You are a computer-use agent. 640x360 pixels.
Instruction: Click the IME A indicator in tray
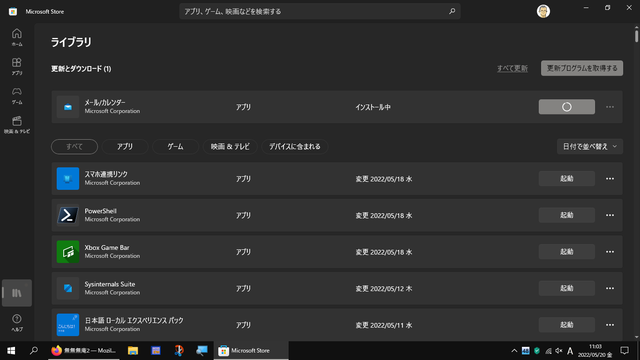(x=570, y=351)
